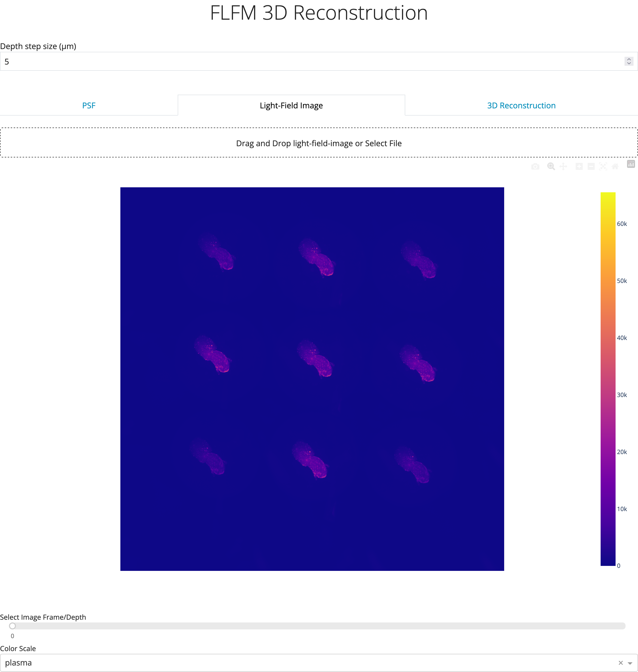Activate the Pan tool in the plot modebar

[x=563, y=166]
